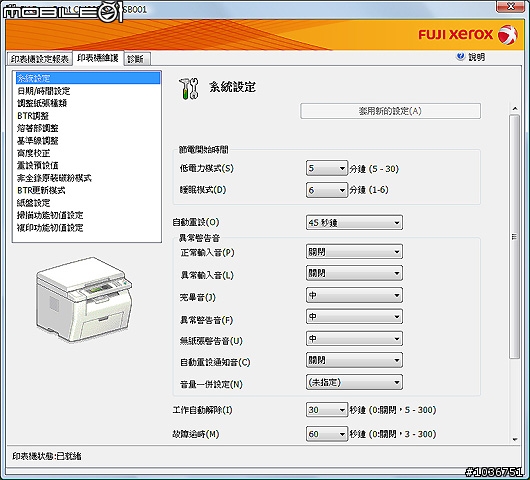
Task: Open the 自動重設(O) dropdown
Action: [x=354, y=222]
